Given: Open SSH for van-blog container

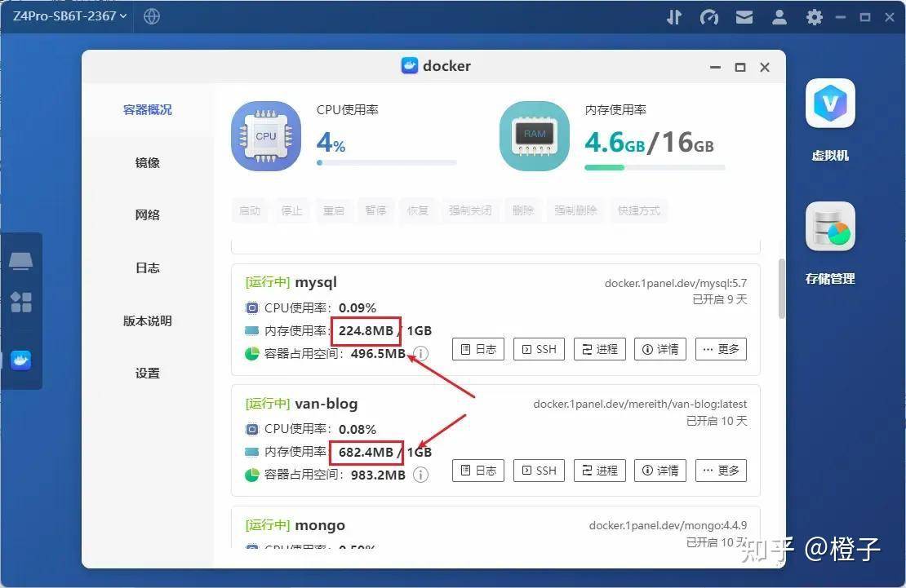Looking at the screenshot, I should pyautogui.click(x=539, y=471).
